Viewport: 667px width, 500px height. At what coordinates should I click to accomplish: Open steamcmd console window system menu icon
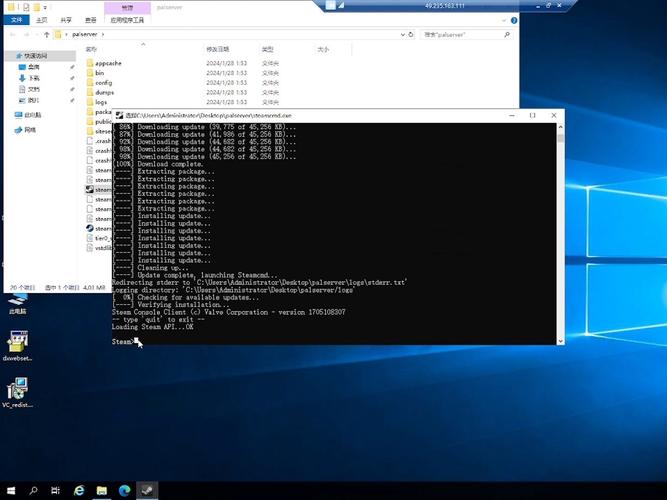coord(120,115)
